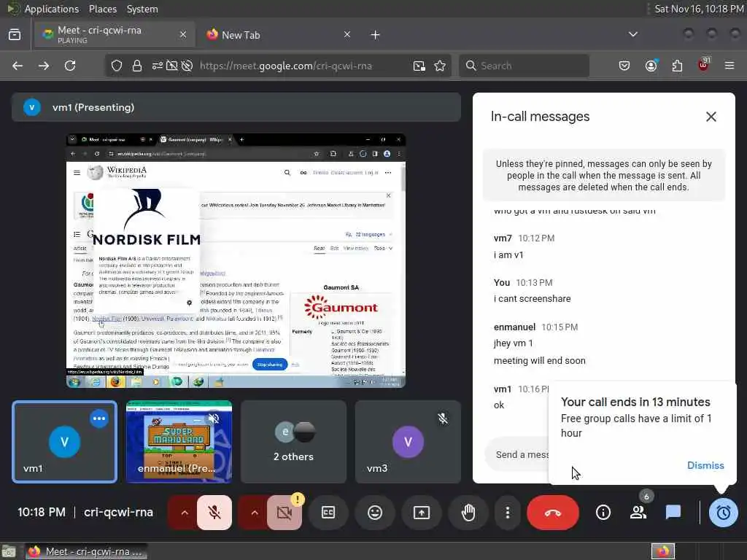Close the In-call messages panel
This screenshot has height=560, width=747.
711,117
